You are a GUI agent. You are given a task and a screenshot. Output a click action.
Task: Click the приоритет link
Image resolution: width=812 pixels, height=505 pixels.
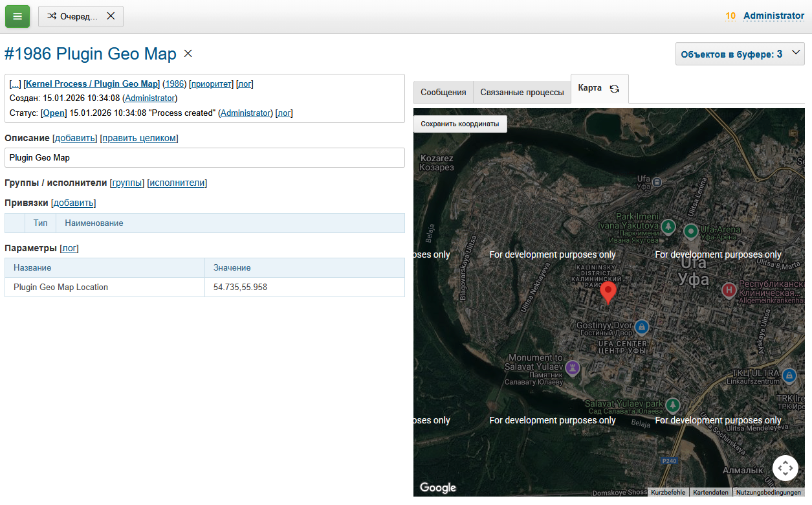coord(211,84)
